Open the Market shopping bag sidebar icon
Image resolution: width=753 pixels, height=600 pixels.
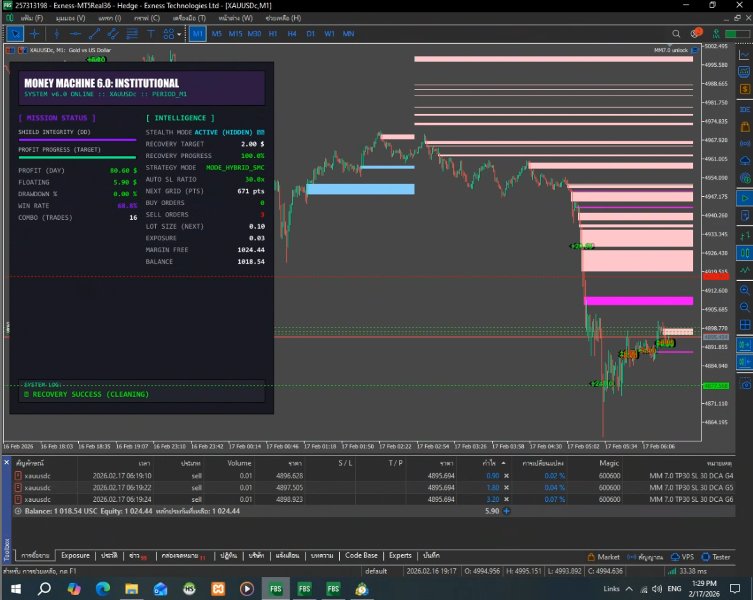coord(745,127)
